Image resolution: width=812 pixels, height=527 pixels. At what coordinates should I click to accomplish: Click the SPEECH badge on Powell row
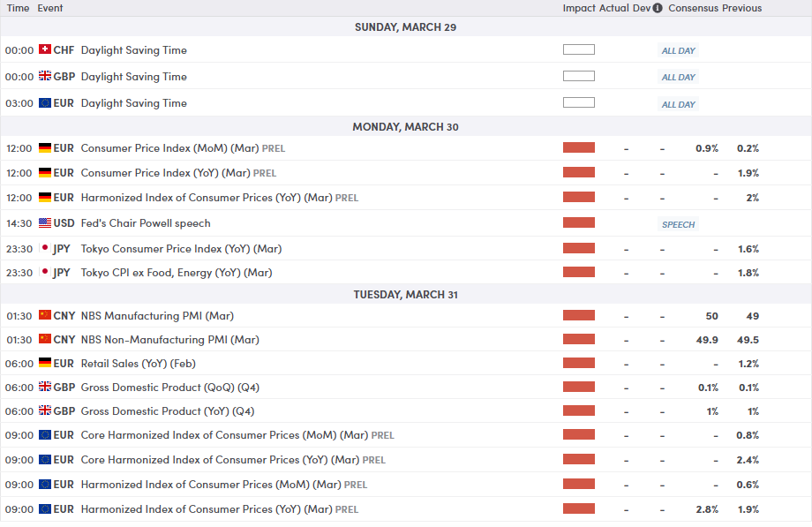pyautogui.click(x=678, y=224)
